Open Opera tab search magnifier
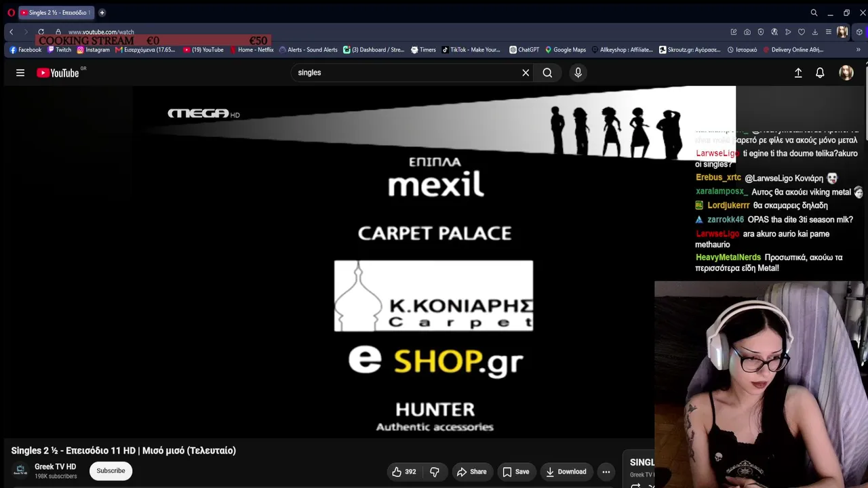868x488 pixels. tap(814, 12)
